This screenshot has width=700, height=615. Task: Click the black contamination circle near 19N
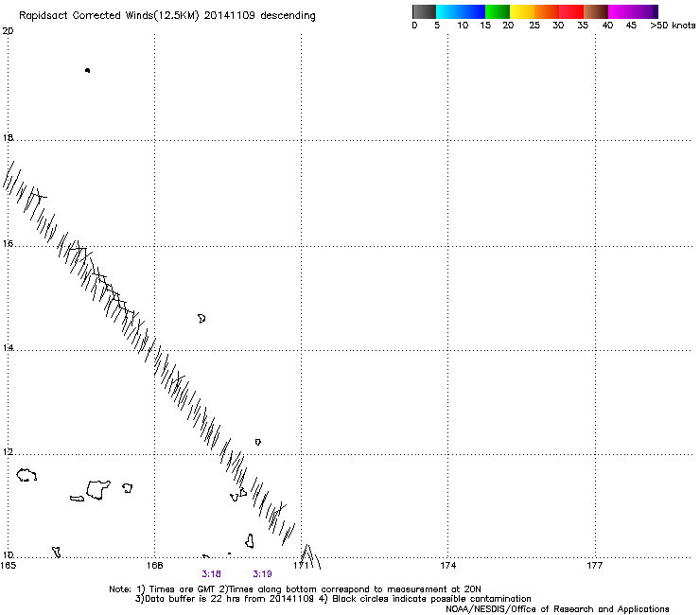[87, 70]
